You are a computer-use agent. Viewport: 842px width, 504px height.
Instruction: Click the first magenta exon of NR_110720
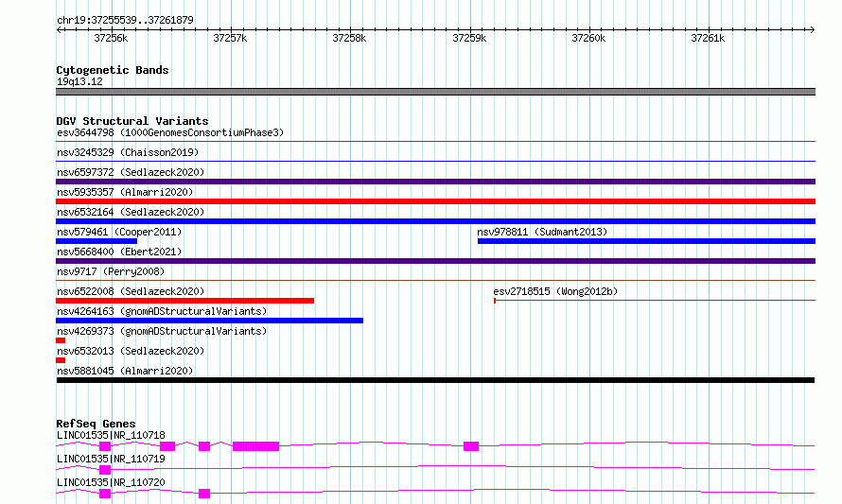click(x=105, y=494)
